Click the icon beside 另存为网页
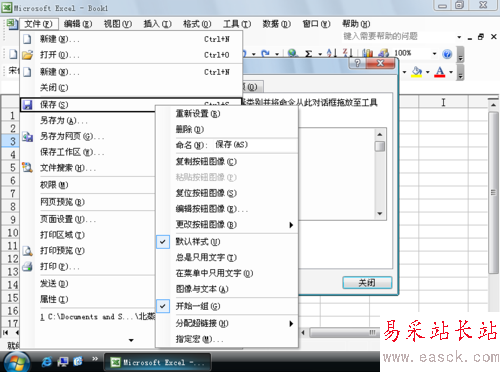The image size is (500, 372). [27, 136]
